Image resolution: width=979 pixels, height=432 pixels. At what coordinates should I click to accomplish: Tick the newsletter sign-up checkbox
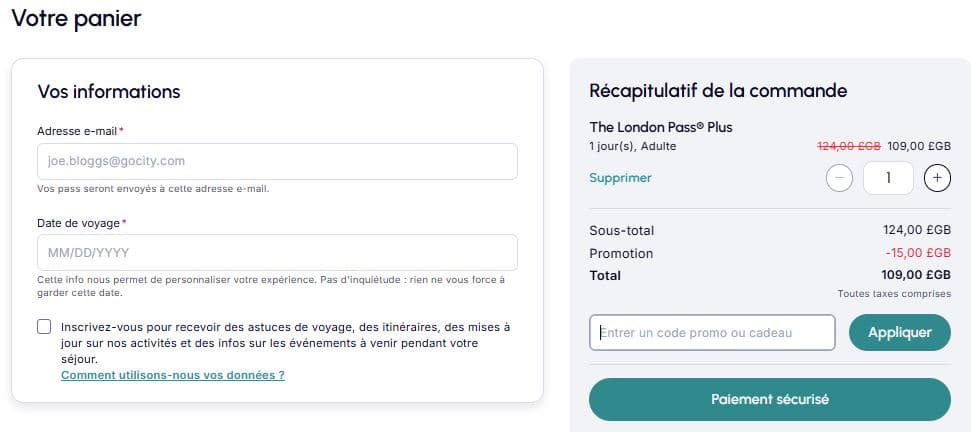[44, 327]
